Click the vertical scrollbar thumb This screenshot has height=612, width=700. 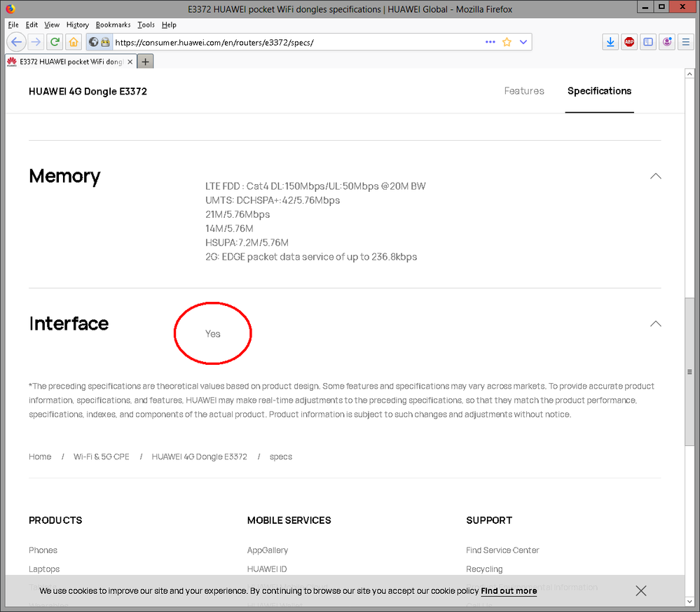(x=689, y=371)
